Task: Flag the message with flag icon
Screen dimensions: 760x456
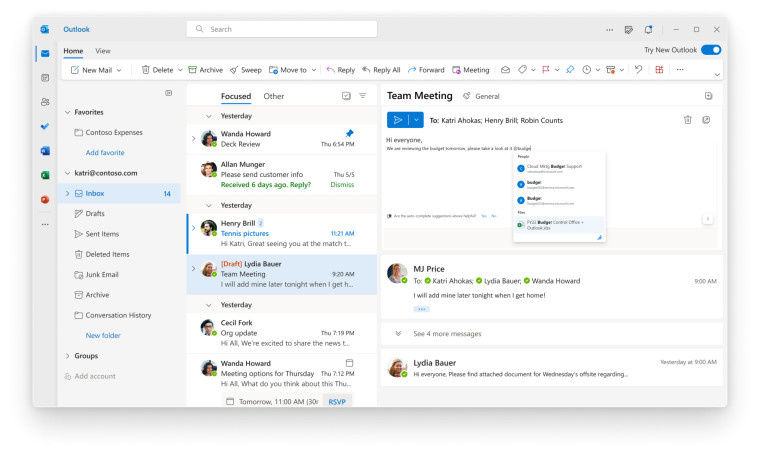Action: [546, 70]
